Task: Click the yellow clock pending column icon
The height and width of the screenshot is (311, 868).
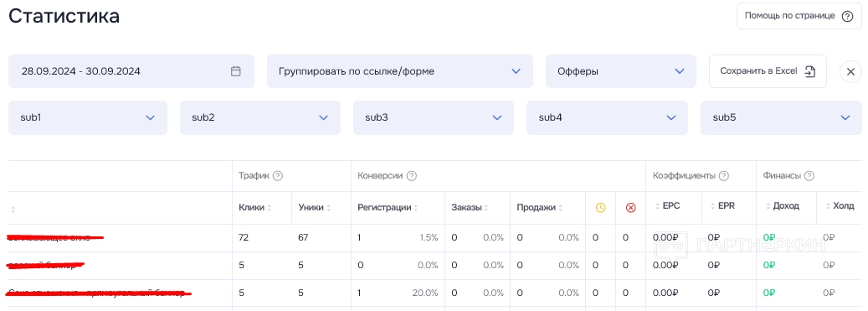Action: (x=601, y=207)
